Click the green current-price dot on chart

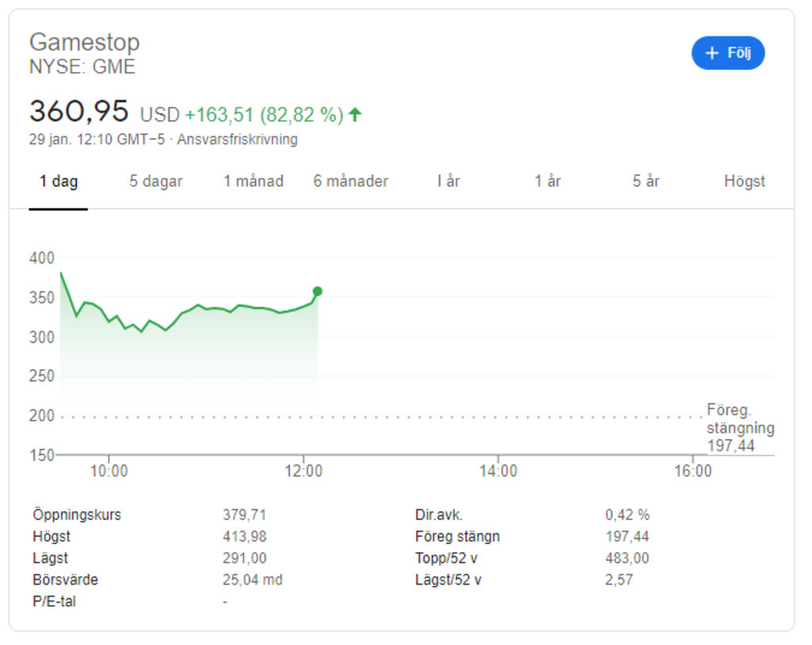point(317,291)
